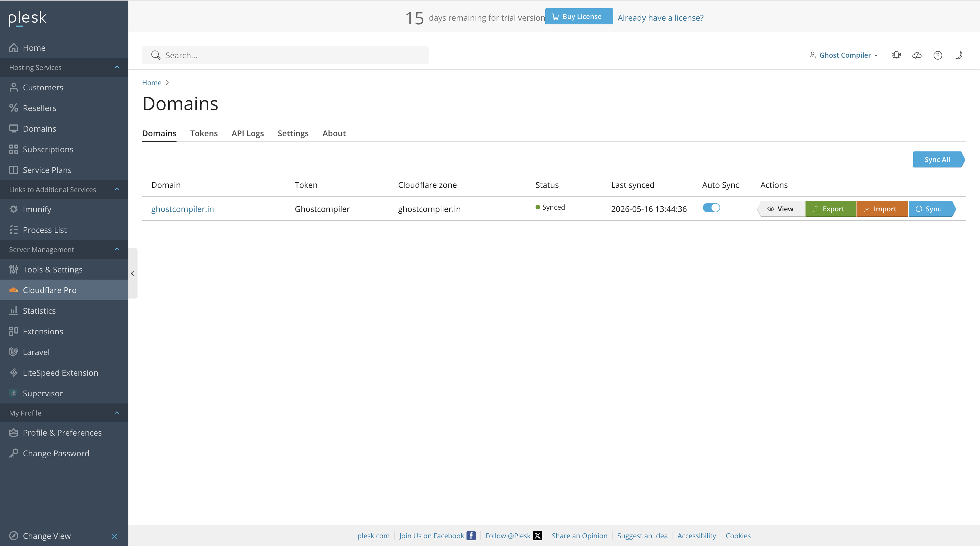The width and height of the screenshot is (980, 546).
Task: Open Service Plans in the sidebar
Action: pos(64,170)
